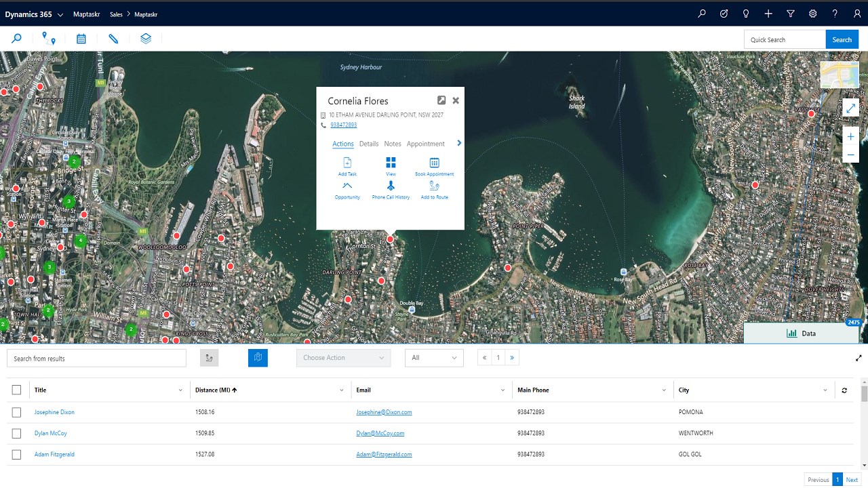
Task: Open the Opportunity action in popup
Action: point(347,186)
